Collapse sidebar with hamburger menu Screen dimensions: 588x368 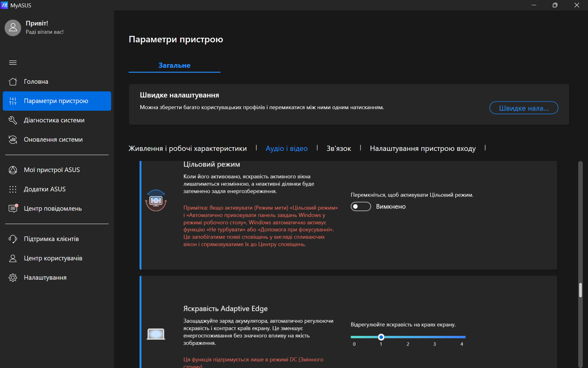pyautogui.click(x=13, y=63)
